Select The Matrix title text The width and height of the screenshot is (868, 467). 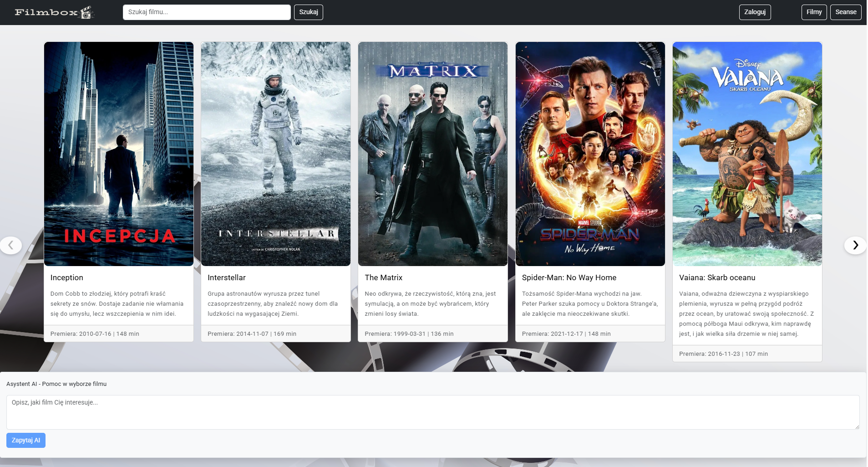coord(384,277)
